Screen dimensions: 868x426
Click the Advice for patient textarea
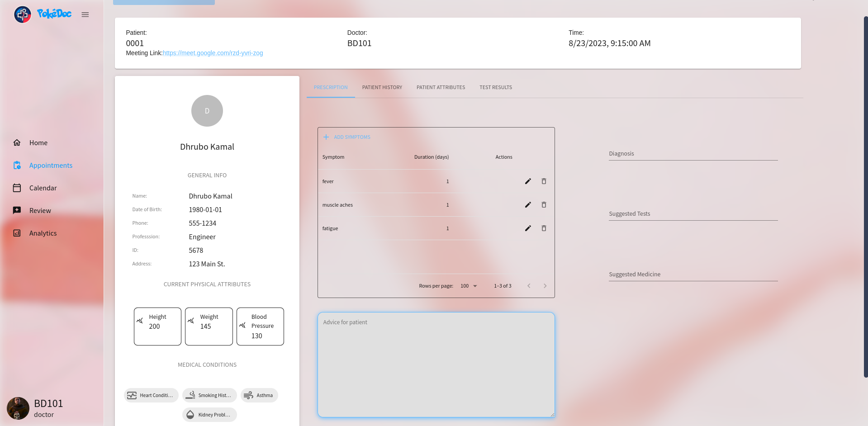(436, 364)
